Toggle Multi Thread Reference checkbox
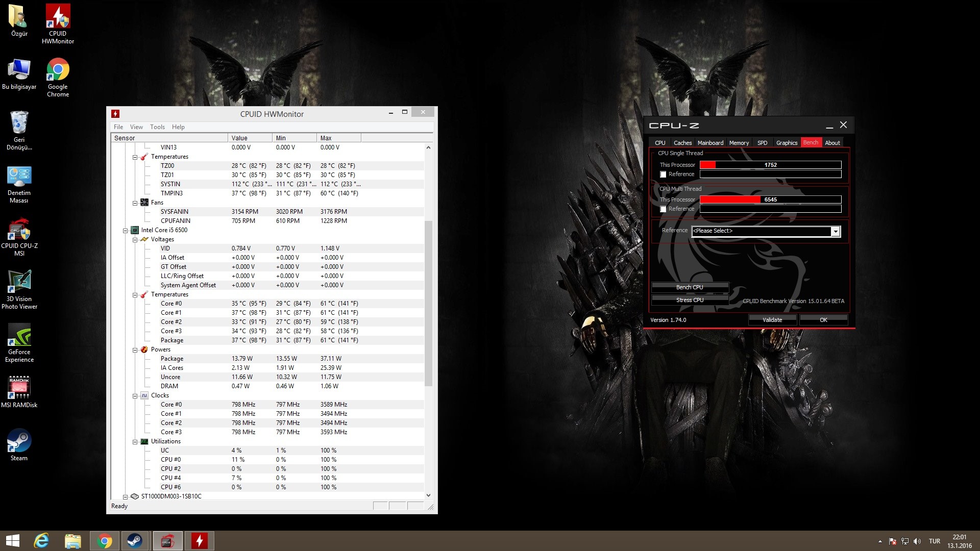Viewport: 980px width, 551px height. (663, 209)
